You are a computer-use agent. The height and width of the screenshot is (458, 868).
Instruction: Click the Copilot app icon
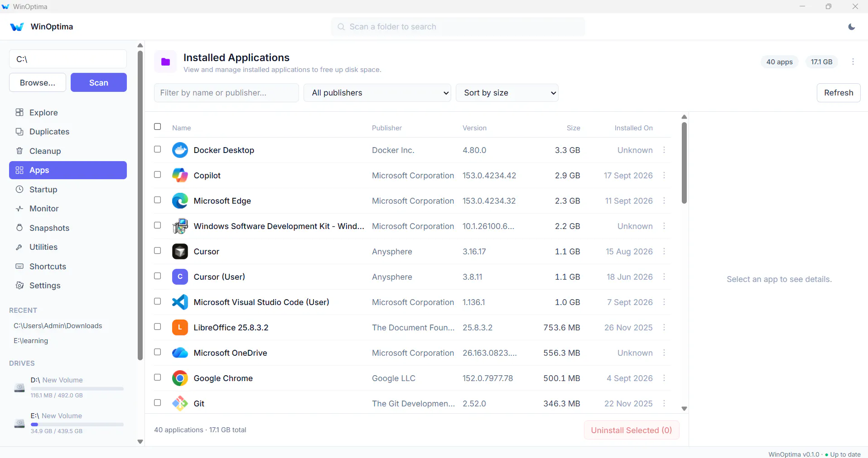coord(180,175)
